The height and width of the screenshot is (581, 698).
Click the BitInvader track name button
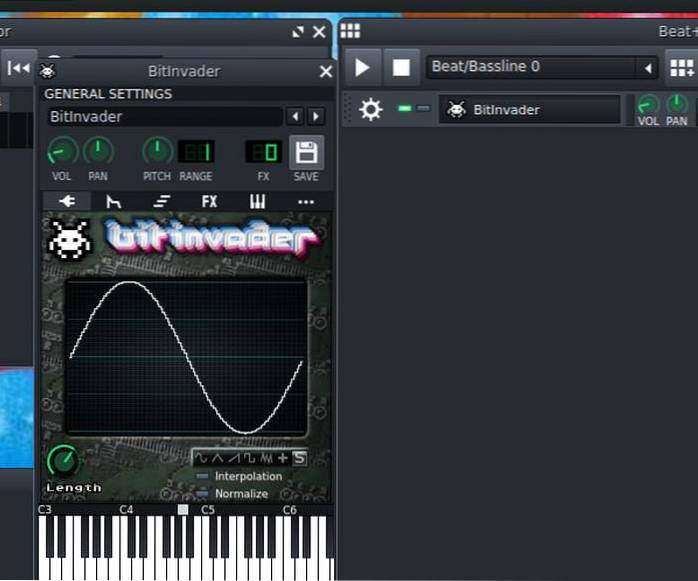(530, 109)
